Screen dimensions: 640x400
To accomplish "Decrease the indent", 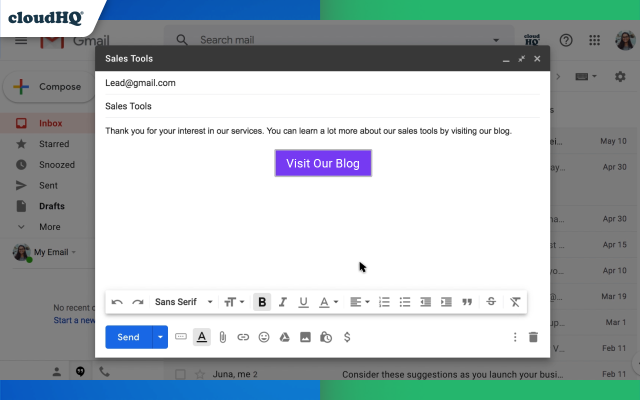I will (x=425, y=302).
